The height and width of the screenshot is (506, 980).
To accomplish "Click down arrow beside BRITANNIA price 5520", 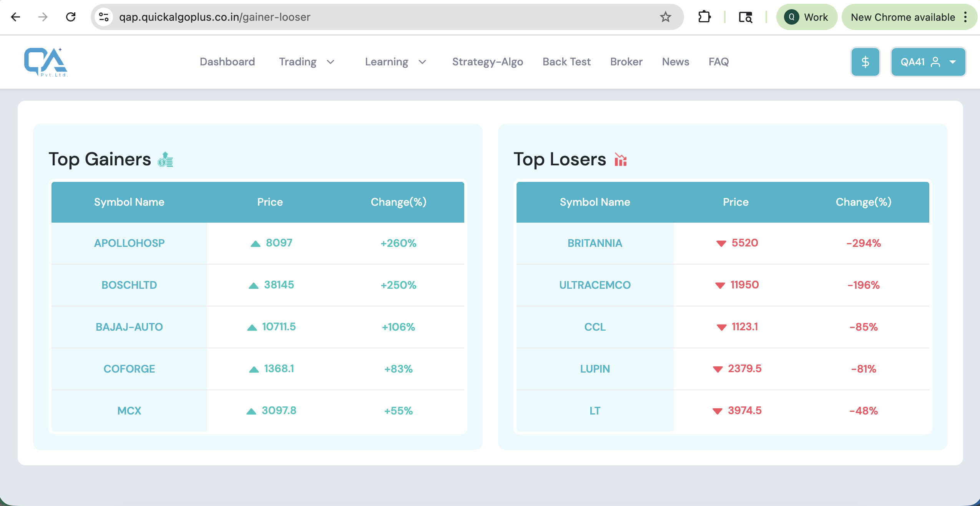I will point(721,244).
